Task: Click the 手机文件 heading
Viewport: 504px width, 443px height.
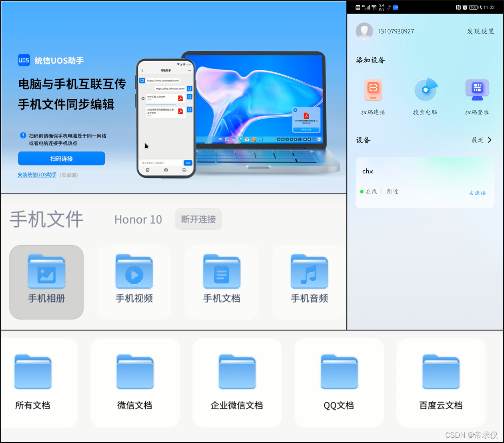Action: coord(46,219)
